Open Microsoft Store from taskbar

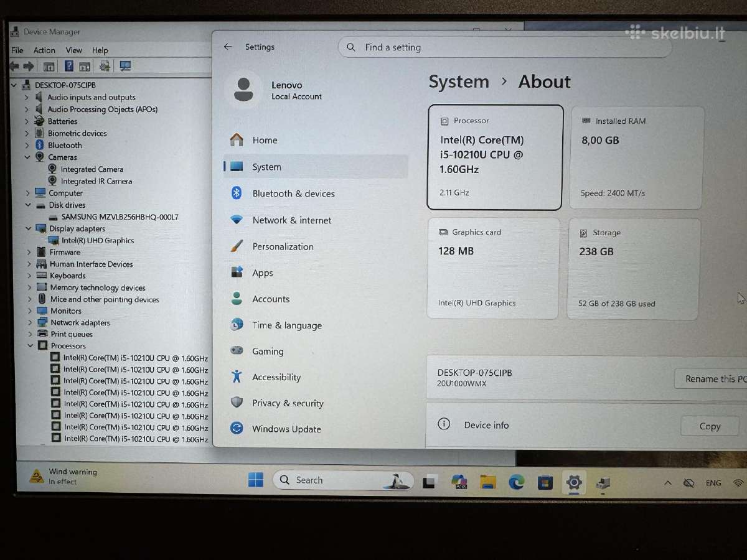click(x=545, y=482)
